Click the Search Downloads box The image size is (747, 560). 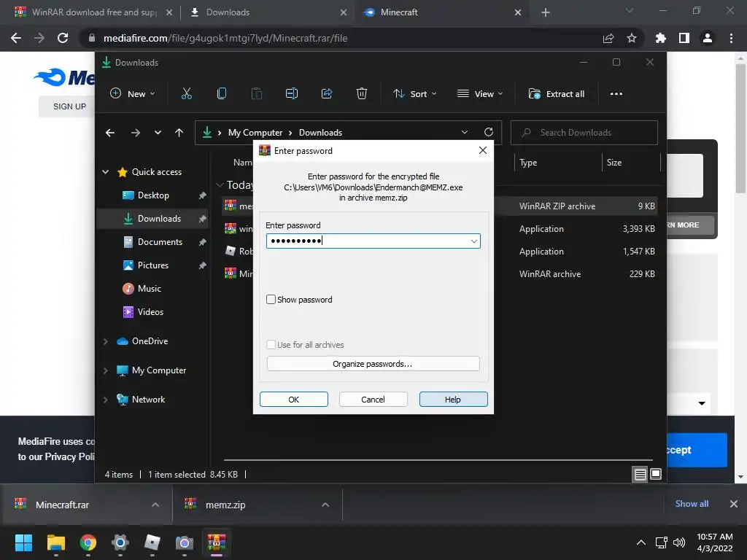click(584, 133)
